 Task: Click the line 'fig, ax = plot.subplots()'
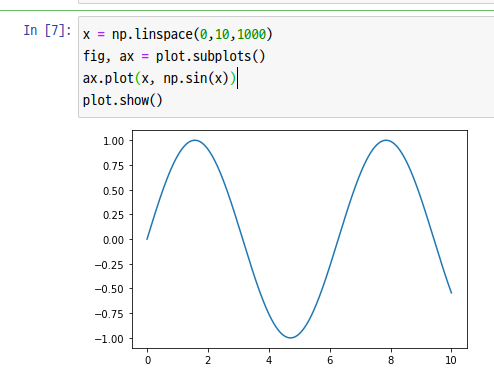tap(174, 56)
